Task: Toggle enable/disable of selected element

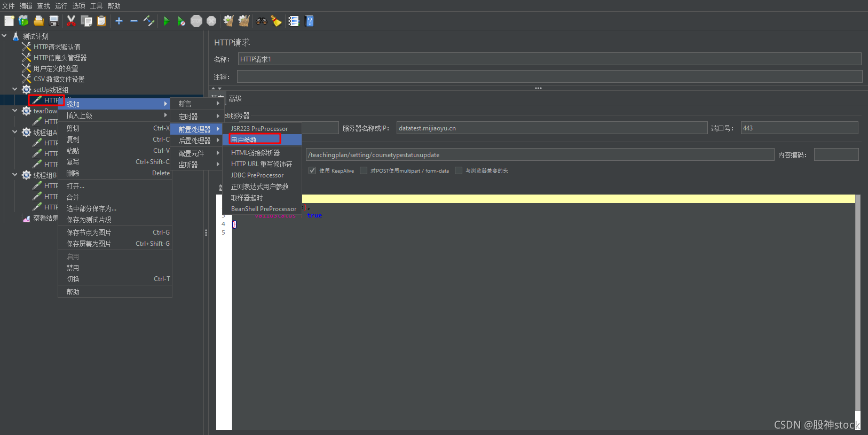Action: pyautogui.click(x=149, y=21)
